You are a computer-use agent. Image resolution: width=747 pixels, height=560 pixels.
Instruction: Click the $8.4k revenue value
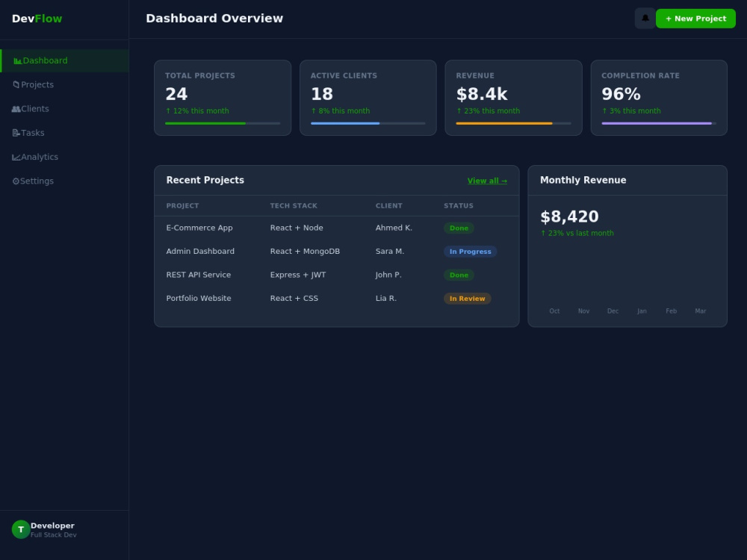click(482, 94)
